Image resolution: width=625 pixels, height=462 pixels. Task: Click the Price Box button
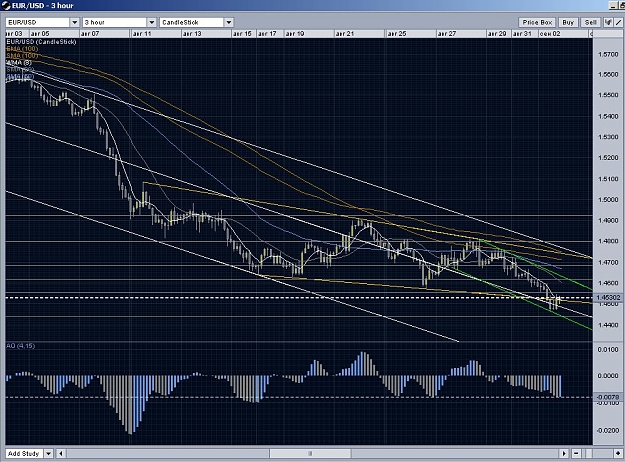[x=537, y=22]
